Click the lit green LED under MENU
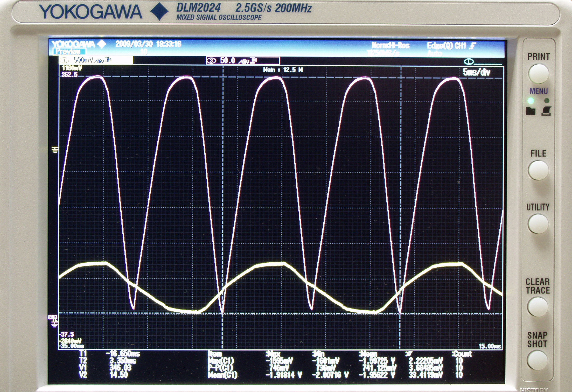The height and width of the screenshot is (392, 572). [x=531, y=101]
